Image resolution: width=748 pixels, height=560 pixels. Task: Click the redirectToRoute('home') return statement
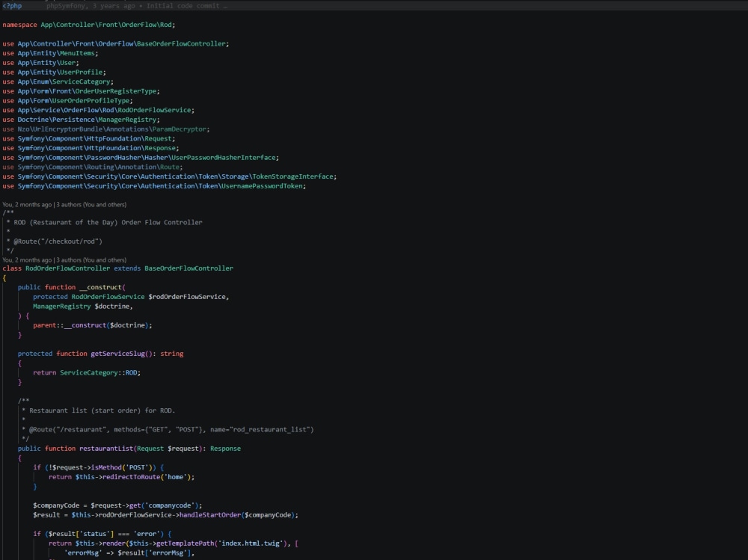click(x=122, y=477)
